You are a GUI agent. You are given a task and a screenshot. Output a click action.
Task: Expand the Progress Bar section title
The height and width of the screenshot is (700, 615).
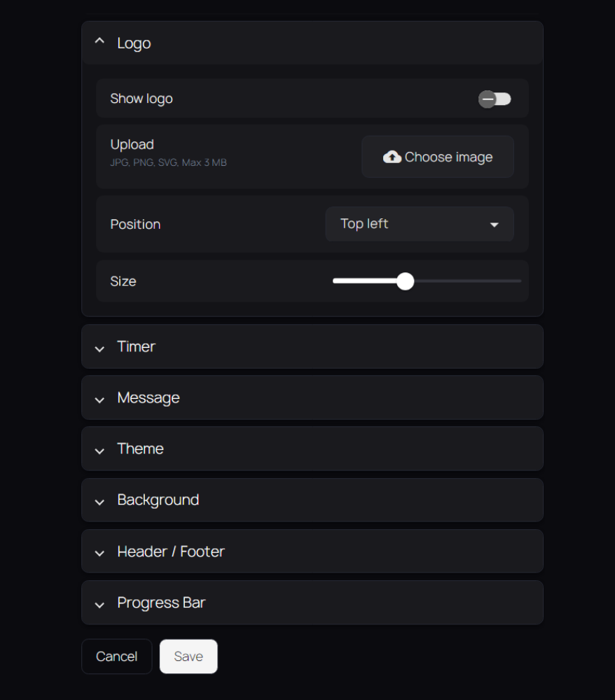tap(161, 603)
